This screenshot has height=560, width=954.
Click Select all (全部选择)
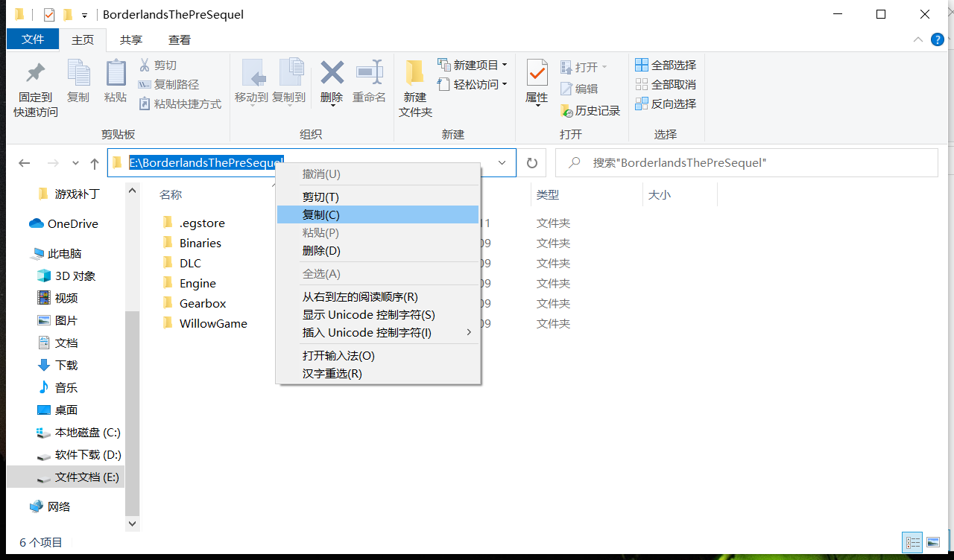(x=666, y=65)
